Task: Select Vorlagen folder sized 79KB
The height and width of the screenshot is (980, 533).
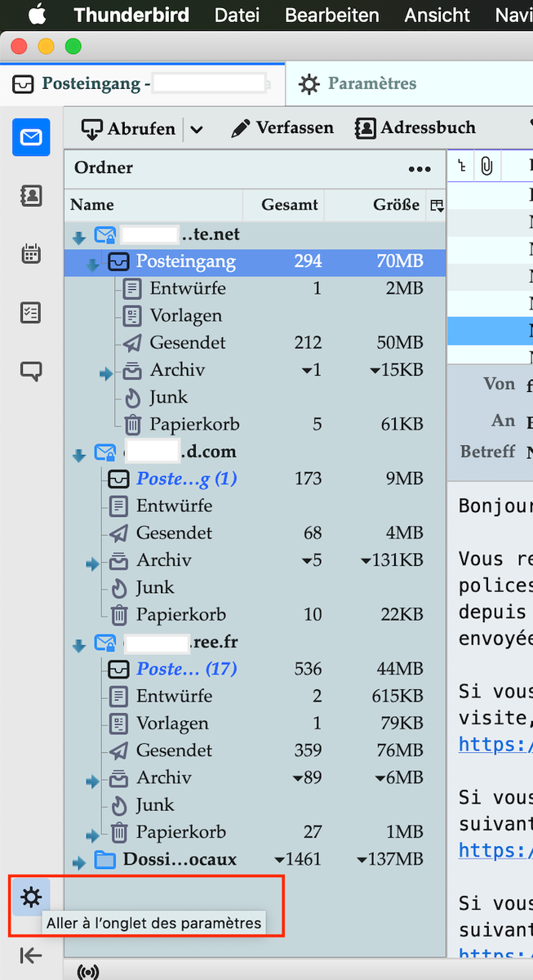Action: pos(255,723)
